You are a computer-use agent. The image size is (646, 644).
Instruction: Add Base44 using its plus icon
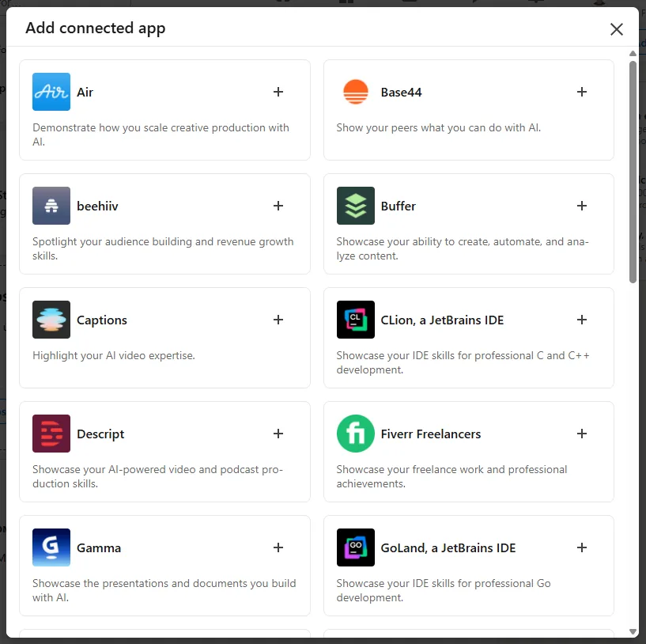(582, 92)
